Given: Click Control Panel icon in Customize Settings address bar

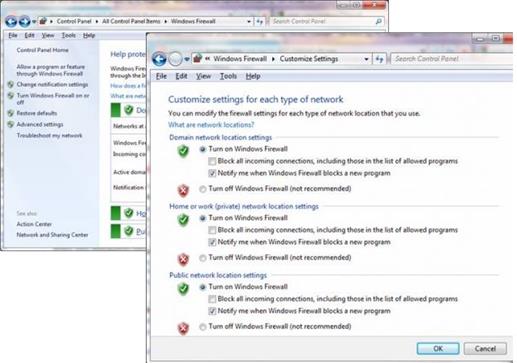Looking at the screenshot, I should coord(197,59).
